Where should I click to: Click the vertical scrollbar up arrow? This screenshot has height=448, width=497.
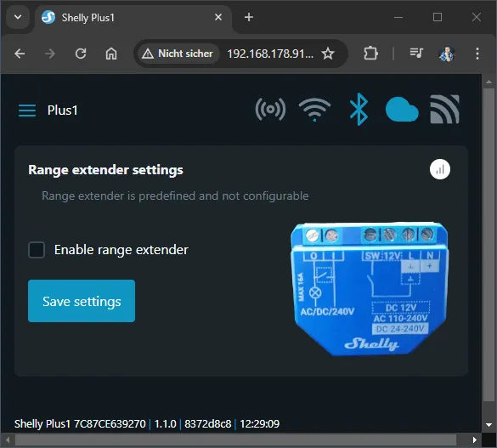pyautogui.click(x=489, y=82)
